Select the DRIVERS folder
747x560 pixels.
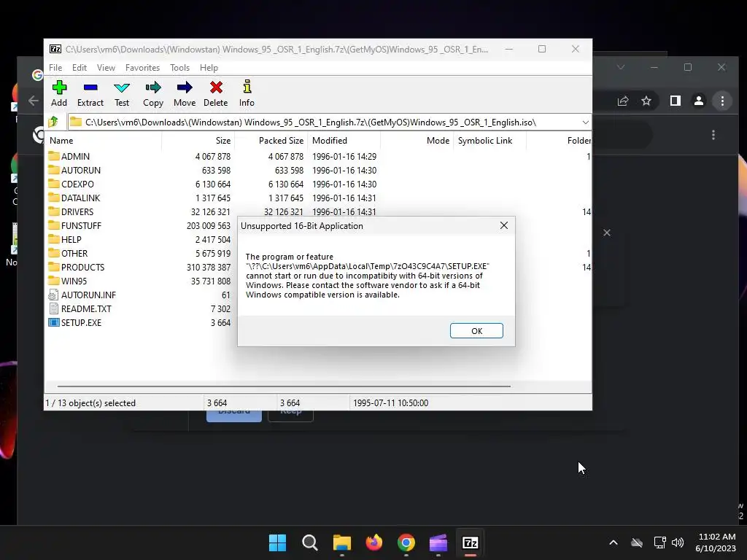[77, 211]
